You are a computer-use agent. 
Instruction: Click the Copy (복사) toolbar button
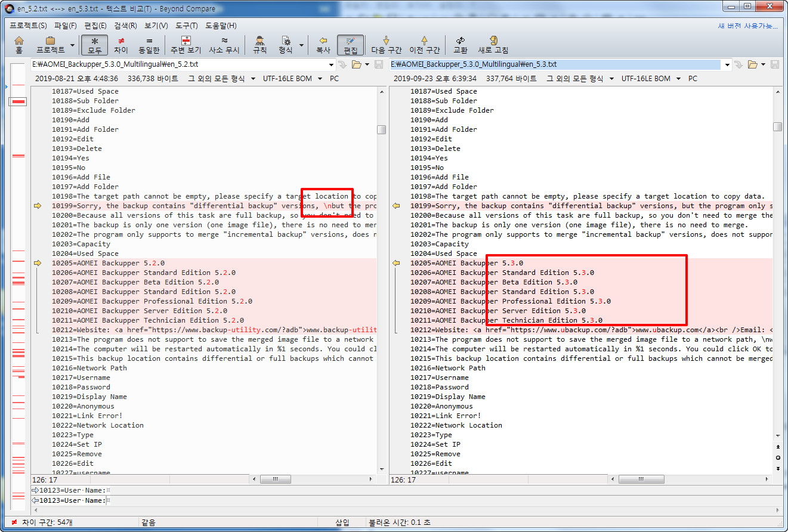tap(323, 45)
